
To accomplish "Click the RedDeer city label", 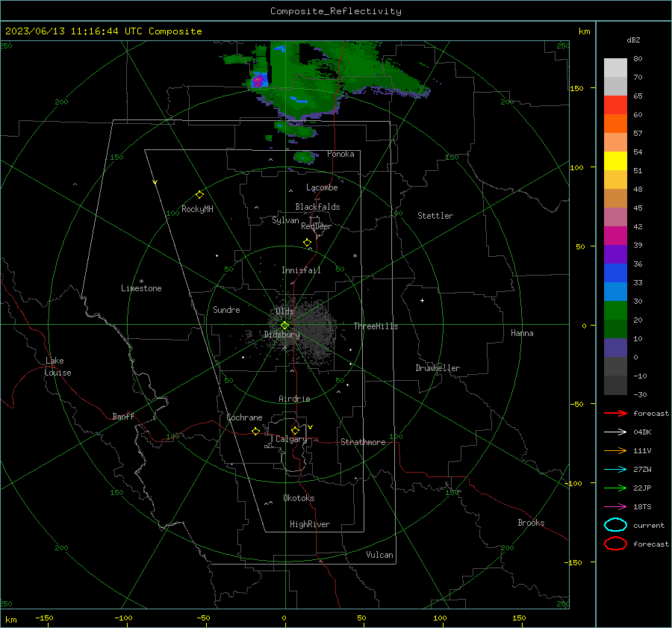I will pos(317,226).
